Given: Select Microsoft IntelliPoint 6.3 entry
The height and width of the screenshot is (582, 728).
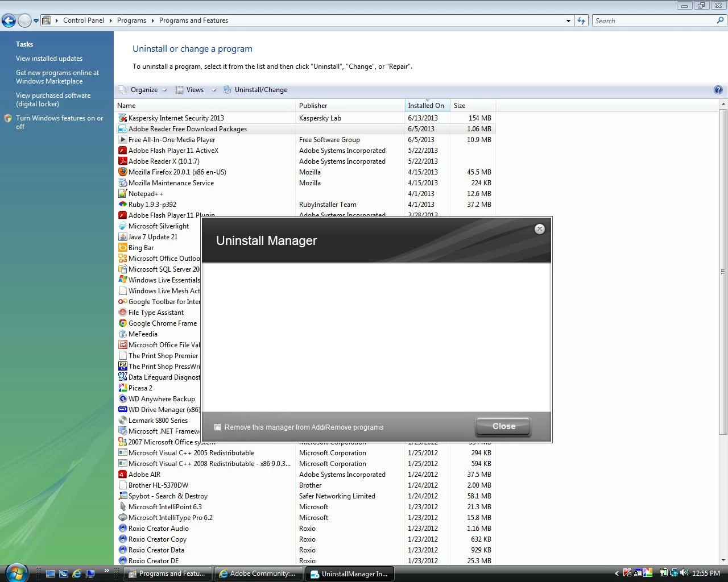Looking at the screenshot, I should coord(305,507).
